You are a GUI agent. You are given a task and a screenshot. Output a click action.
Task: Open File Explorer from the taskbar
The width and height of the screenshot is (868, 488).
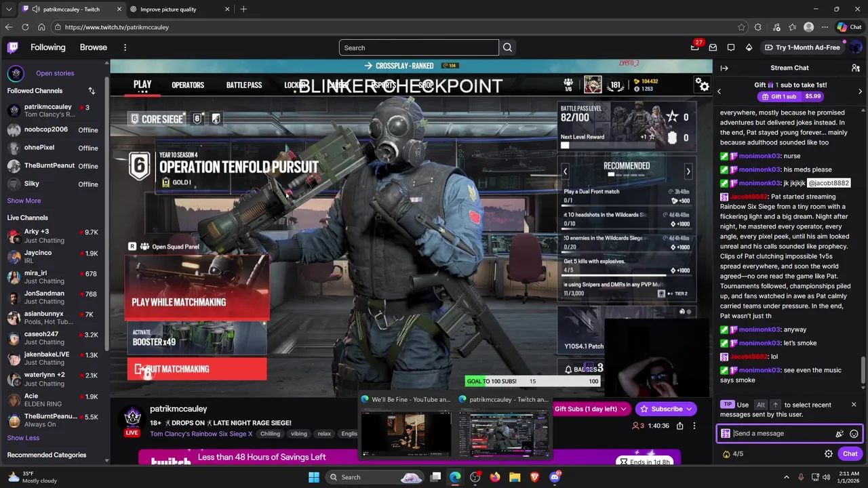tap(515, 477)
